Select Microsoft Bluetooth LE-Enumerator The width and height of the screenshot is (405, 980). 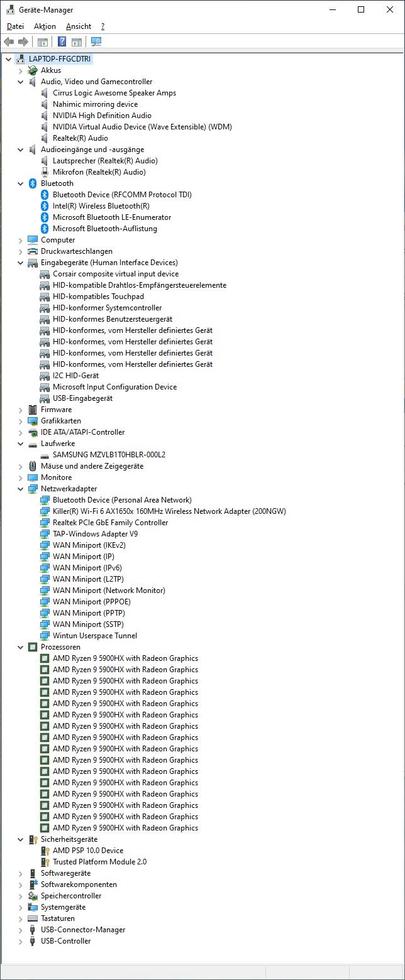(112, 217)
